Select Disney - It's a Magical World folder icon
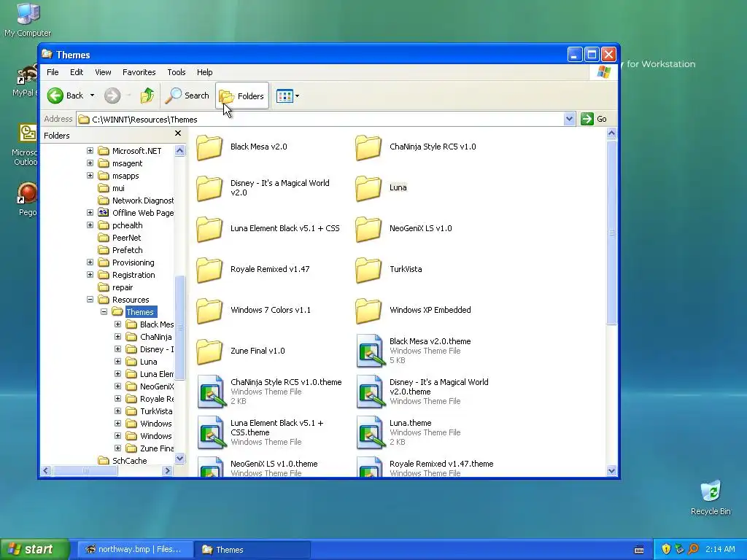Screen dimensions: 747x560 (209, 187)
